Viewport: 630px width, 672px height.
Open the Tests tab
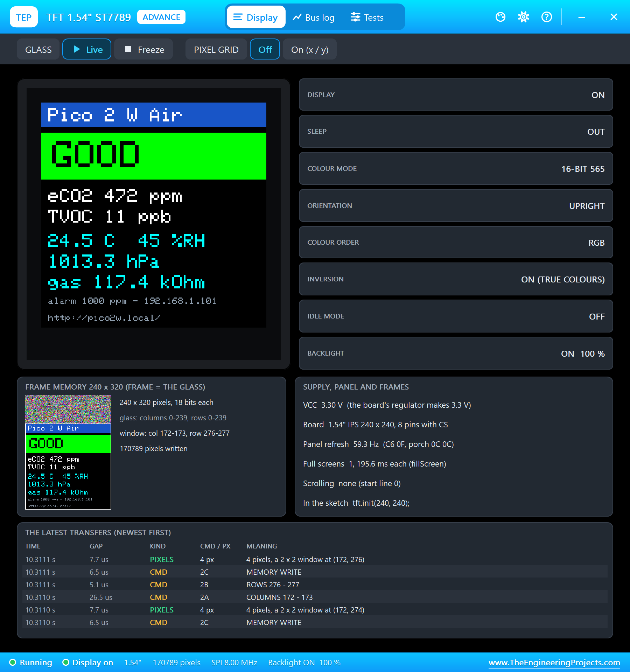tap(367, 17)
